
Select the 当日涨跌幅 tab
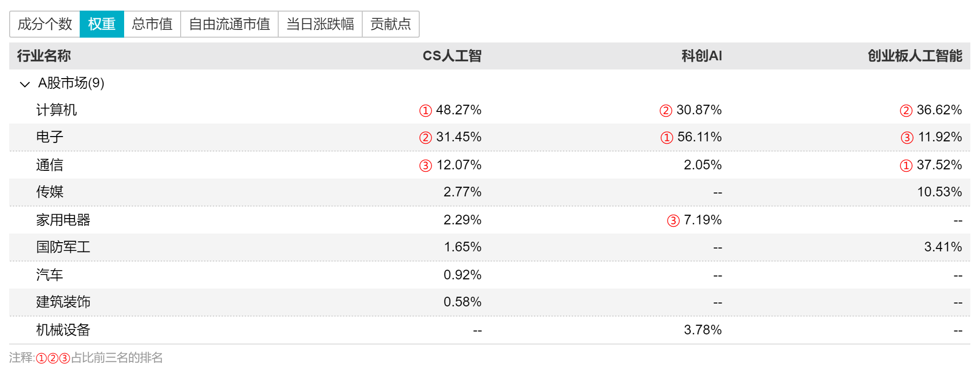(x=320, y=24)
